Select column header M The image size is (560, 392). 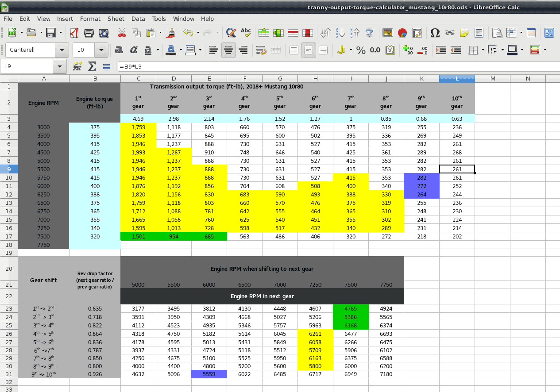(492, 79)
